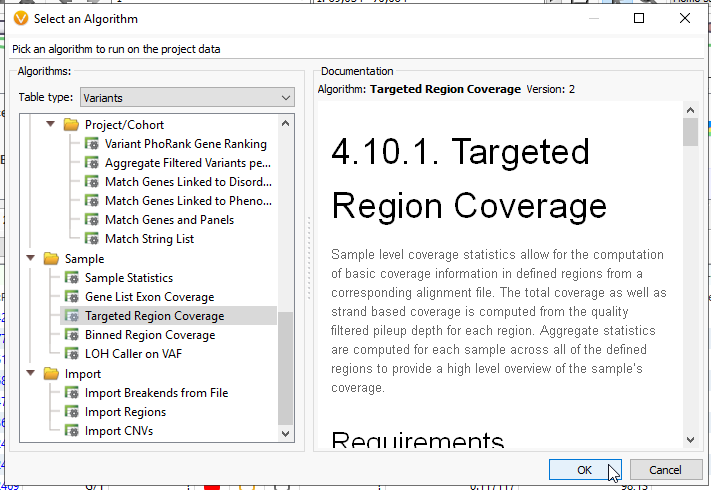Maximize the Select an Algorithm dialog
This screenshot has height=490, width=711.
[x=639, y=18]
